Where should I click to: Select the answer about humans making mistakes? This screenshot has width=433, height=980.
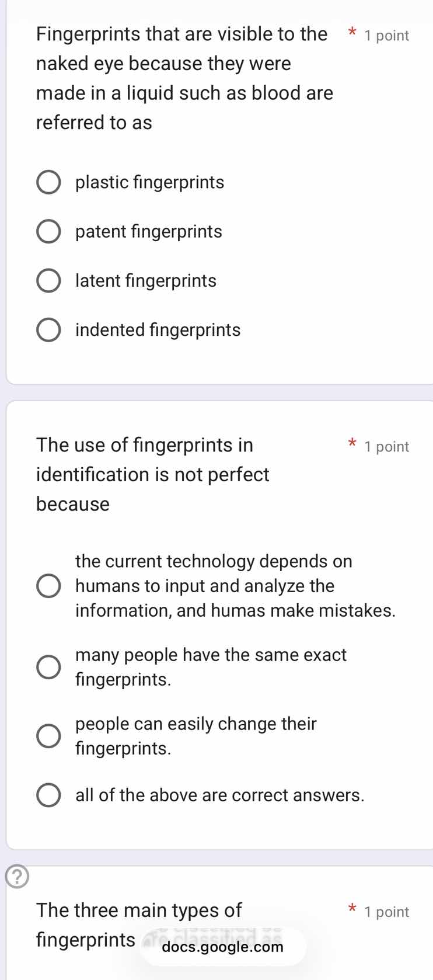49,585
